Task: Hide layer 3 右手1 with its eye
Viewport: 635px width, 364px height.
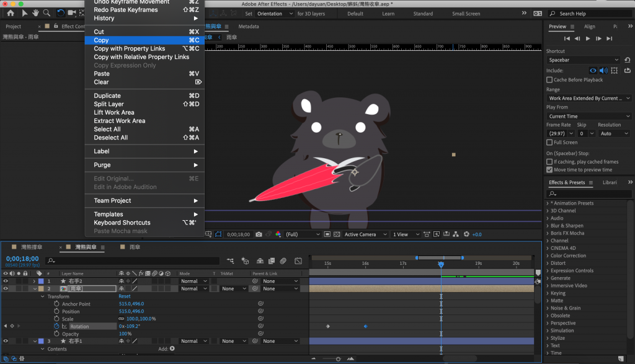Action: tap(6, 341)
